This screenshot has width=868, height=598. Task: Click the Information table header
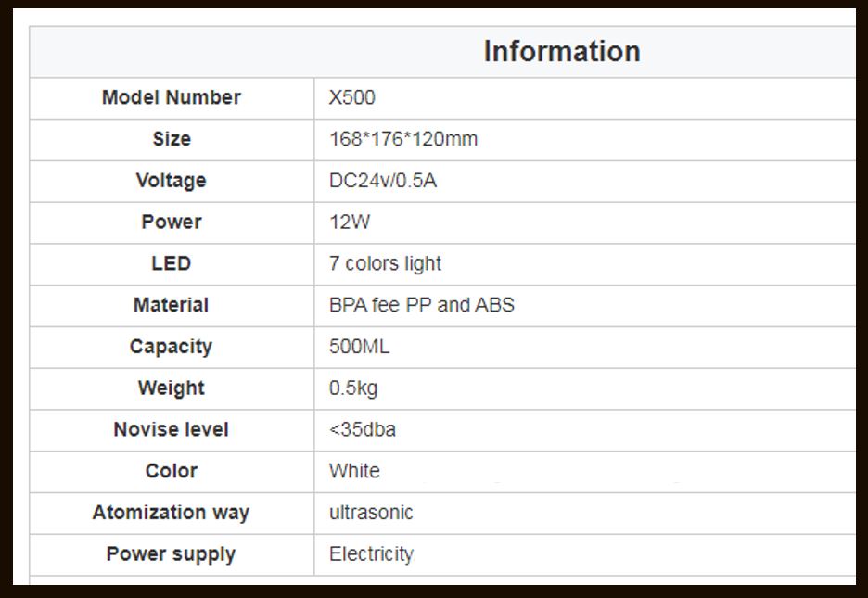click(x=561, y=52)
